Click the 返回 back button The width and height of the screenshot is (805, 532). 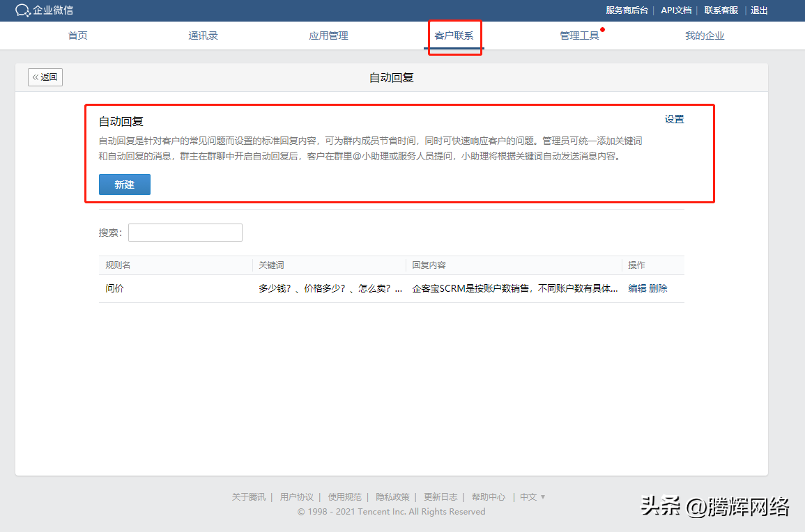point(45,77)
